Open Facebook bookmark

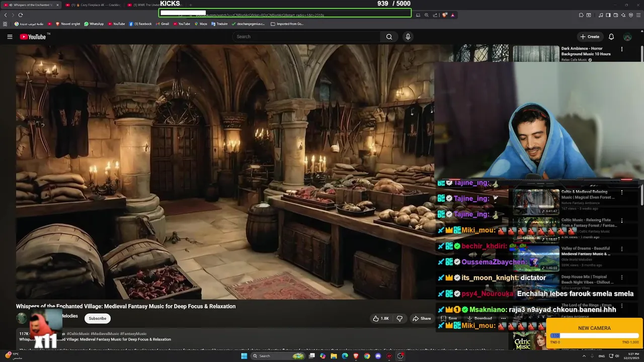point(140,24)
